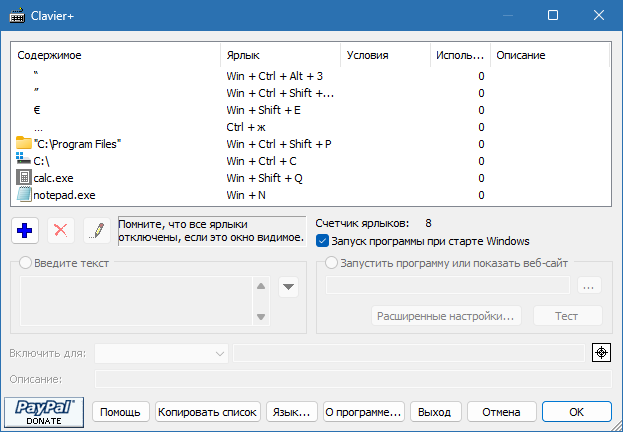Confirm with the OK button
Screen dimensions: 623x432
coord(577,412)
